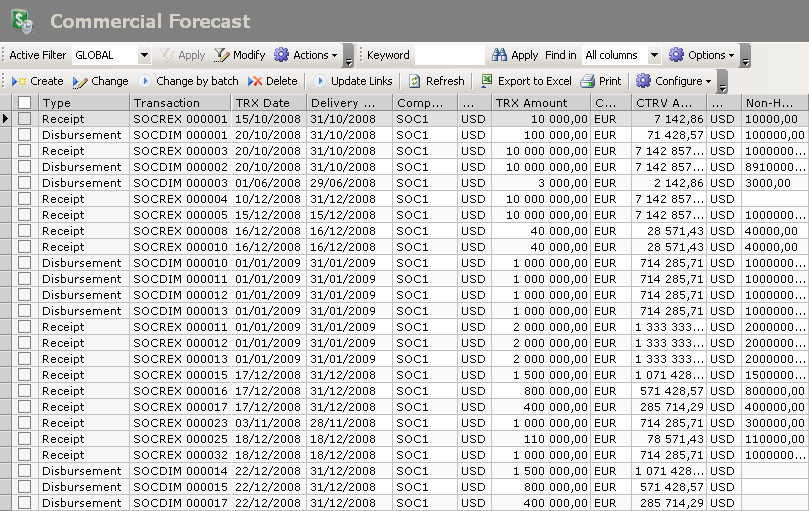Click the Modify filter icon

click(222, 56)
